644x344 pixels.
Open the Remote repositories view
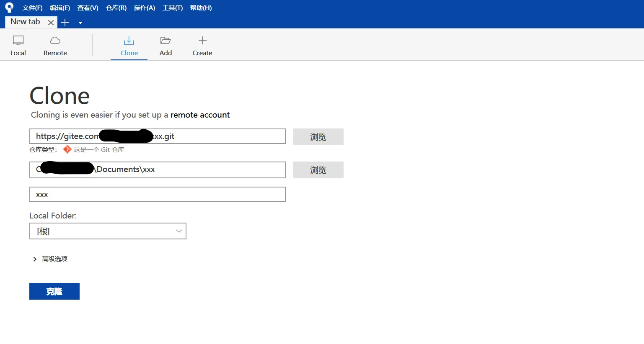pos(55,41)
